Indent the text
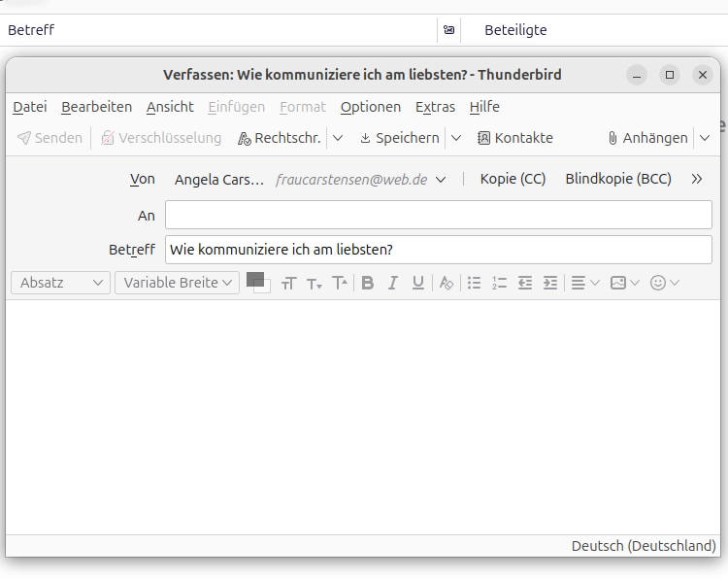This screenshot has width=728, height=579. [550, 283]
